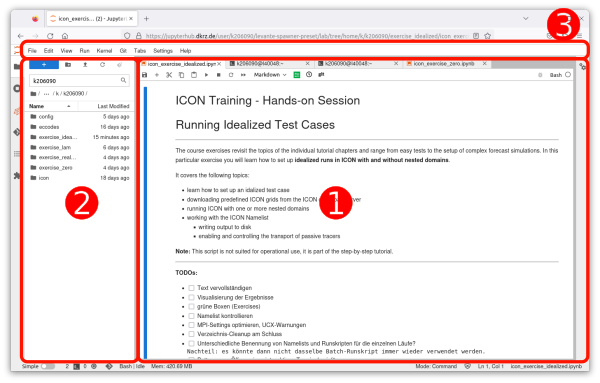Click the root folder icon in the breadcrumb

pos(33,94)
